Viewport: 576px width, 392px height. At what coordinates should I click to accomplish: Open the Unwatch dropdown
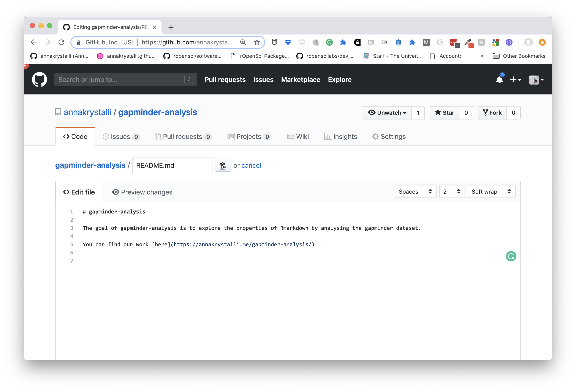click(387, 113)
